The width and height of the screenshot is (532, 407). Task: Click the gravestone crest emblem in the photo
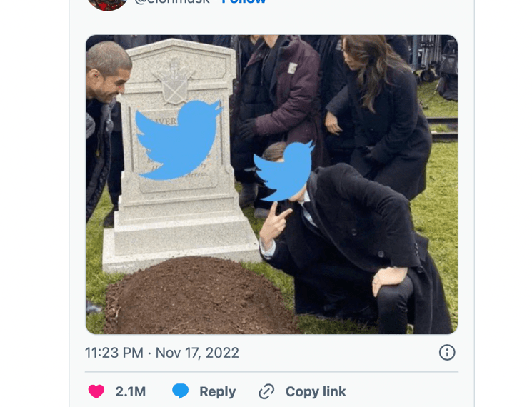(x=174, y=81)
